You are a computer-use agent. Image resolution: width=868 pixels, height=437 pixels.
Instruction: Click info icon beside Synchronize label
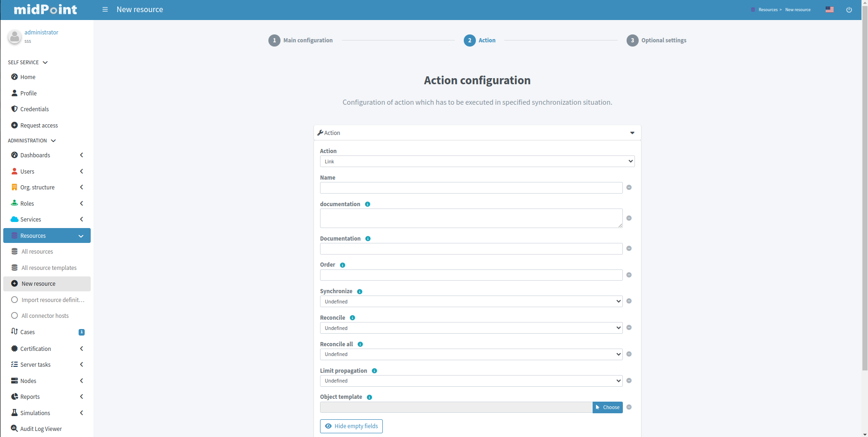point(360,292)
